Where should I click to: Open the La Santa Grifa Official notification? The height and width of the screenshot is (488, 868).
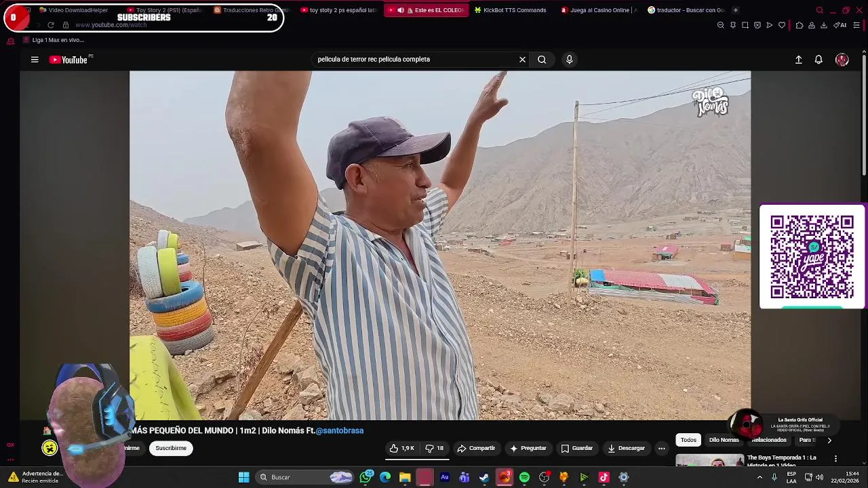784,424
